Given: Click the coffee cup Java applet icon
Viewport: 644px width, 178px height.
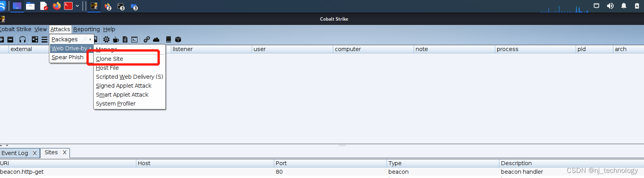Looking at the screenshot, I should 116,39.
